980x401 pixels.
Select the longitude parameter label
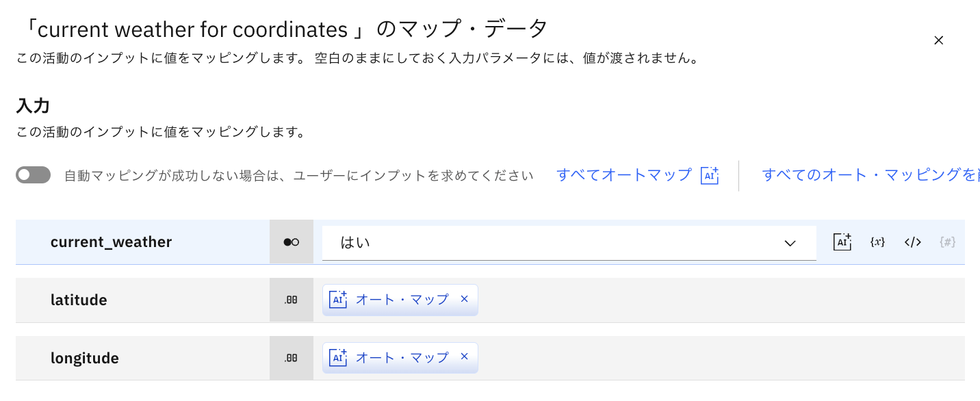[85, 358]
